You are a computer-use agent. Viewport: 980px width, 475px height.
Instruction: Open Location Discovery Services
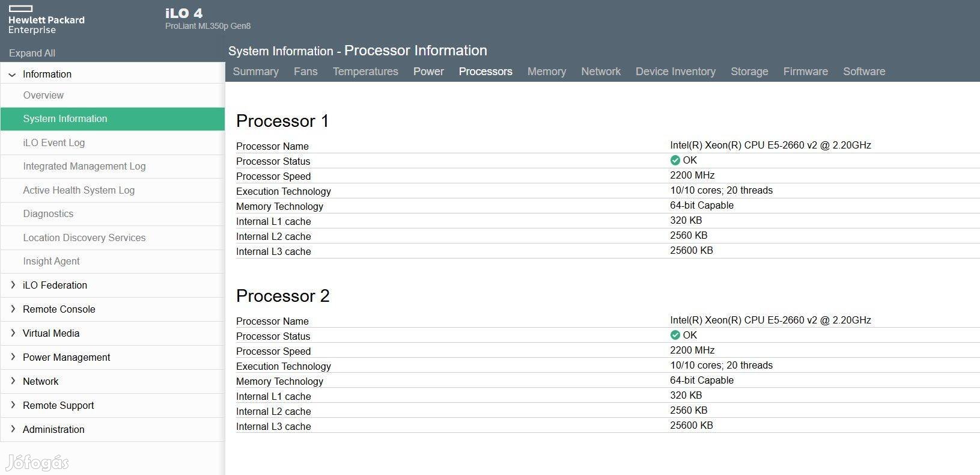[x=112, y=237]
